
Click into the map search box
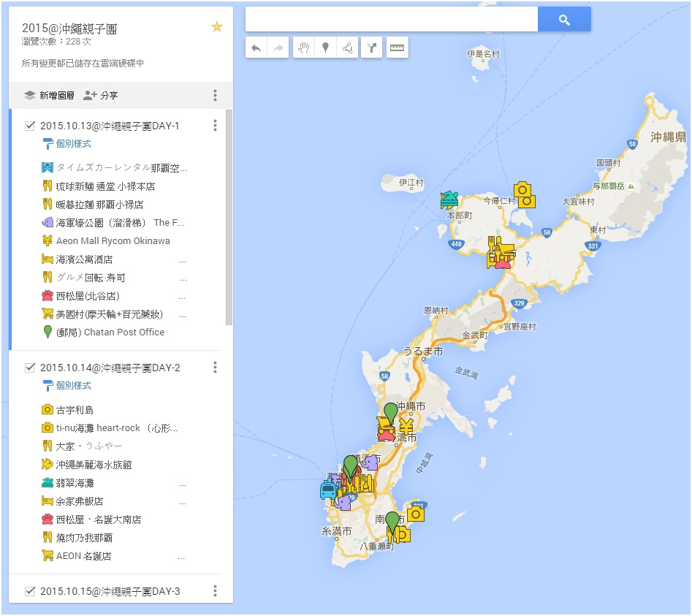point(392,20)
